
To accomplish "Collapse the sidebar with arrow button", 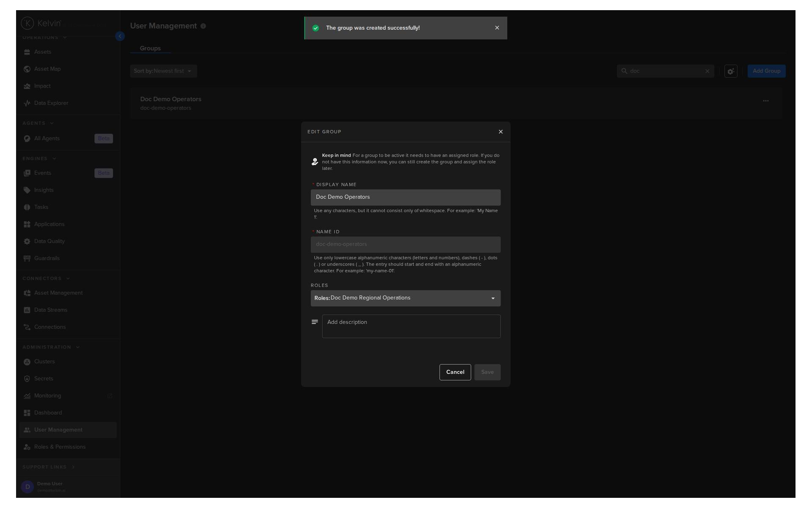I will point(120,36).
